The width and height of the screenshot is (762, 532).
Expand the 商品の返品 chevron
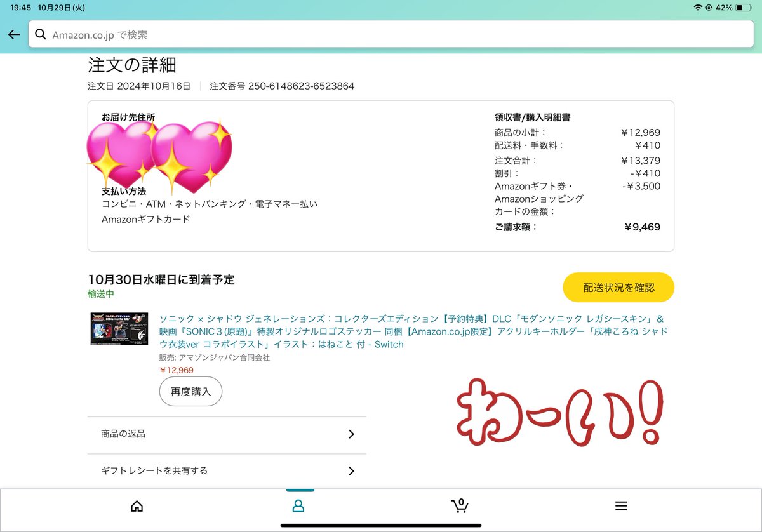[x=351, y=434]
